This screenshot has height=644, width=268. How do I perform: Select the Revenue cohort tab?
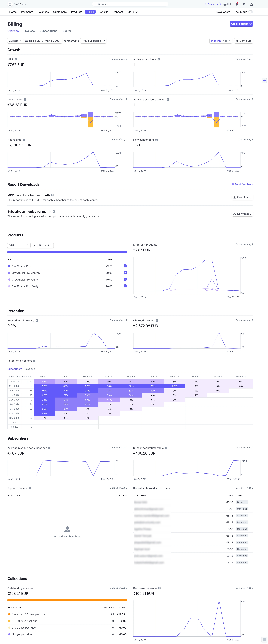coord(30,369)
